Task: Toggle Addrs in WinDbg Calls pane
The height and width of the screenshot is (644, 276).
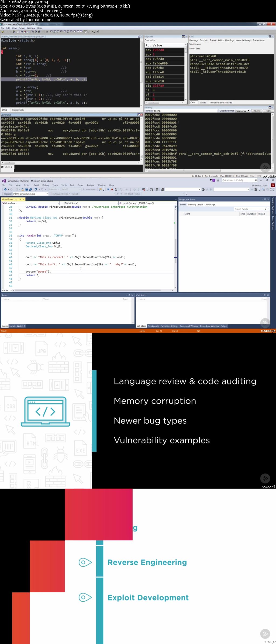Action: click(221, 40)
